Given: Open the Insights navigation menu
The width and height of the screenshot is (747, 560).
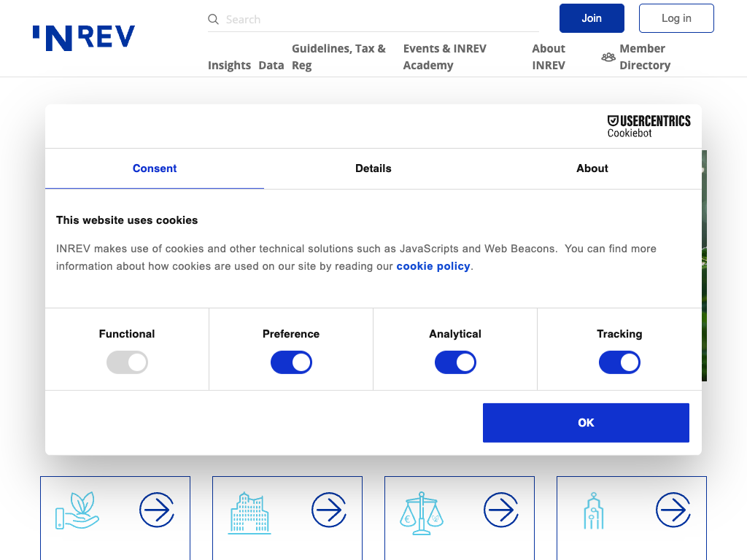Looking at the screenshot, I should tap(229, 65).
